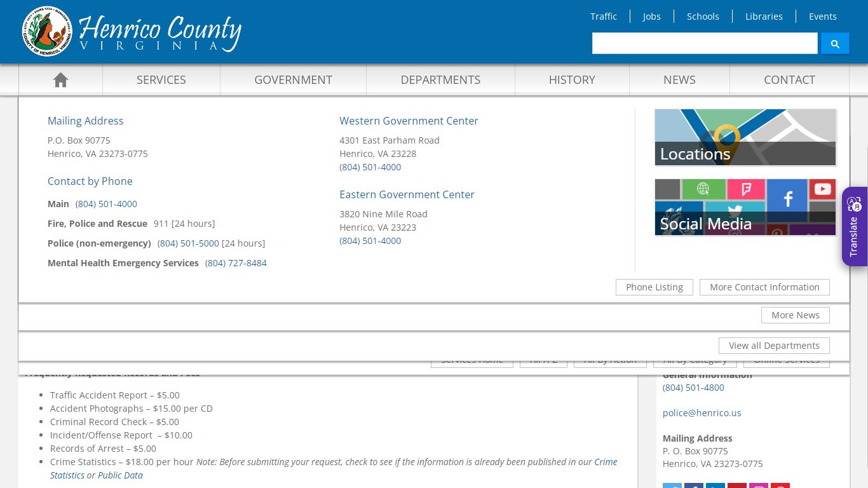Open the Government menu
The width and height of the screenshot is (868, 488).
click(x=293, y=79)
